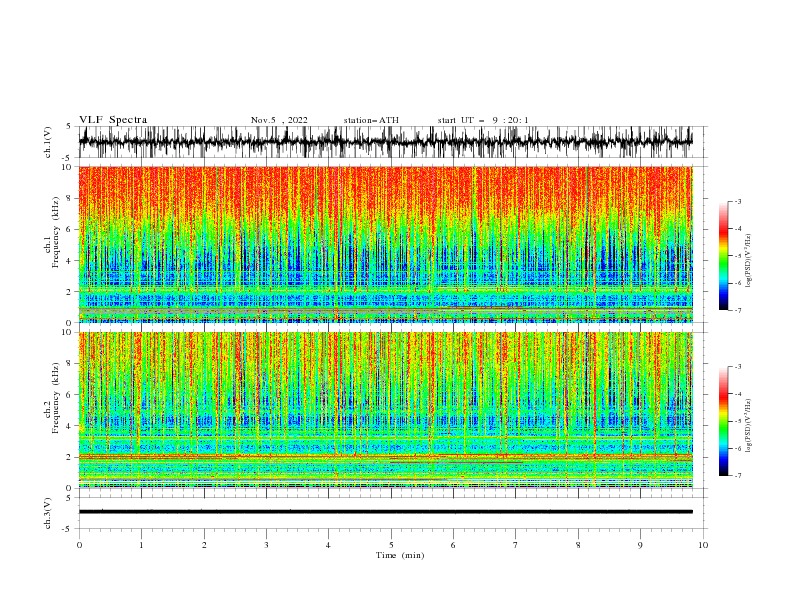Screen dimensions: 792x612
Task: Click the ch.3 flat voltage trace
Action: coord(385,512)
